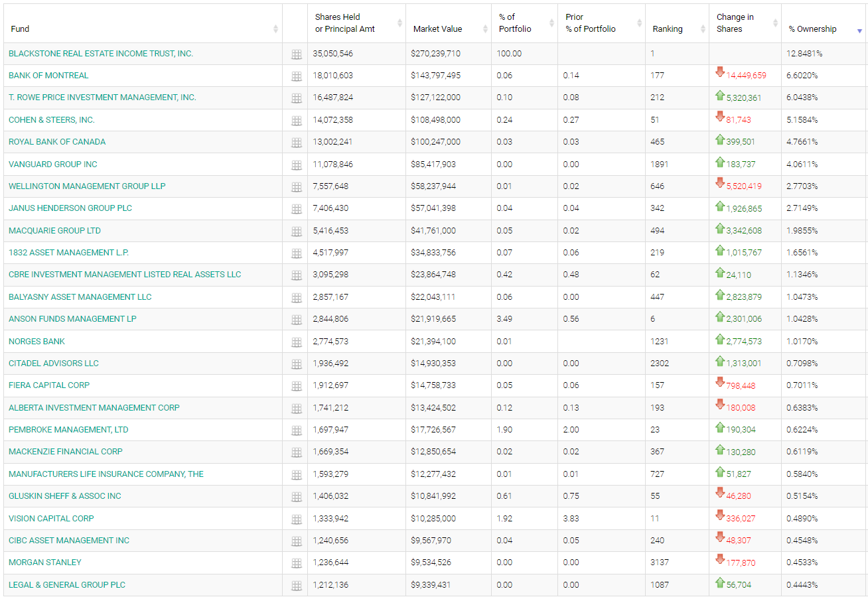This screenshot has height=599, width=868.
Task: Sort by Ranking column header
Action: (677, 23)
